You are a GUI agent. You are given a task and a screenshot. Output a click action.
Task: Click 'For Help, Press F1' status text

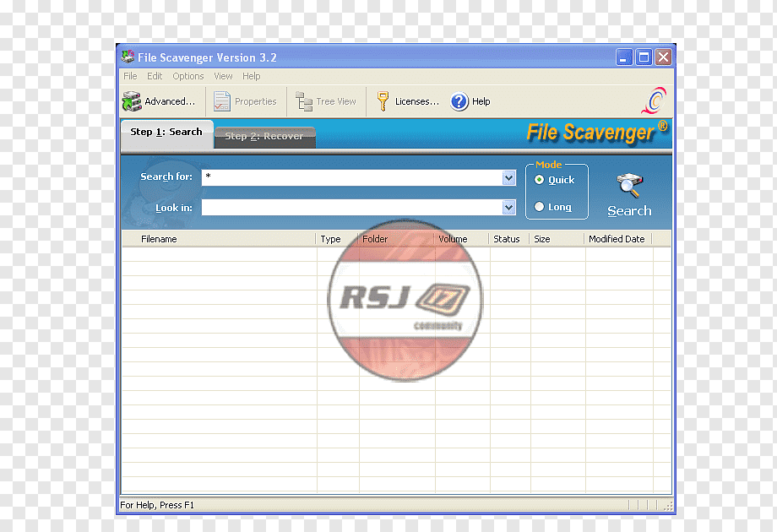[157, 505]
